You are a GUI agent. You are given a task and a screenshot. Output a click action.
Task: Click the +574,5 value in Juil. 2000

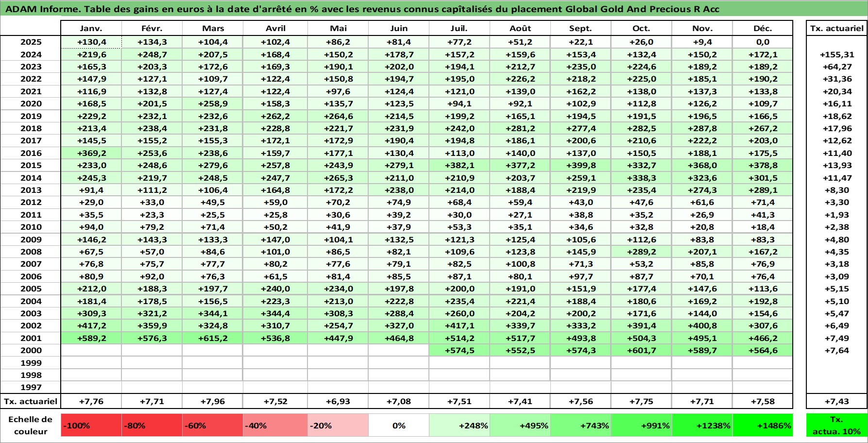point(460,350)
